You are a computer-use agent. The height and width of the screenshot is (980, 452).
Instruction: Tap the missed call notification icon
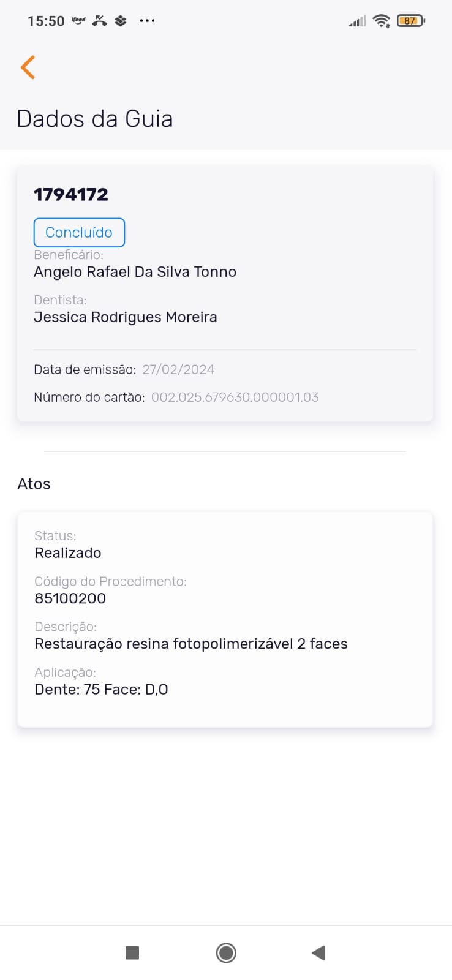(x=99, y=21)
